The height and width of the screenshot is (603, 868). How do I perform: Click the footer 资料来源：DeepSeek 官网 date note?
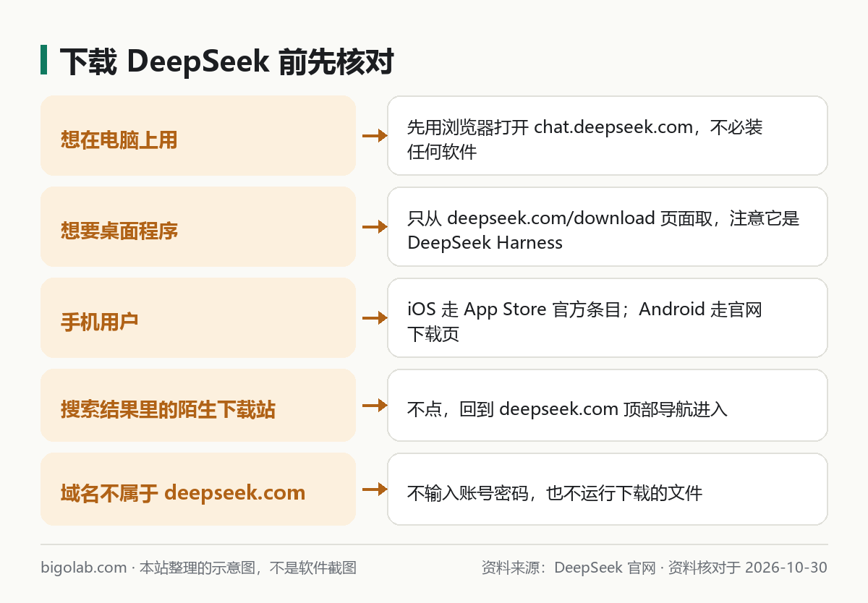click(654, 568)
